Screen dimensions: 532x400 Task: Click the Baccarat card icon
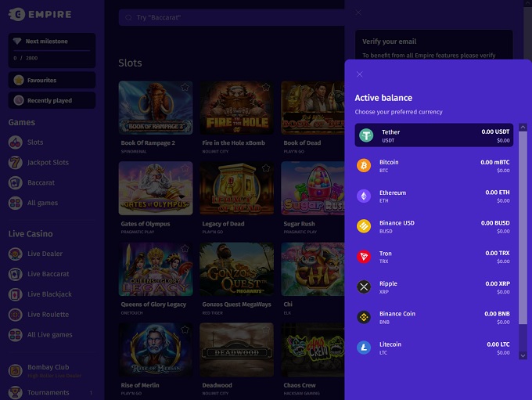(x=16, y=182)
